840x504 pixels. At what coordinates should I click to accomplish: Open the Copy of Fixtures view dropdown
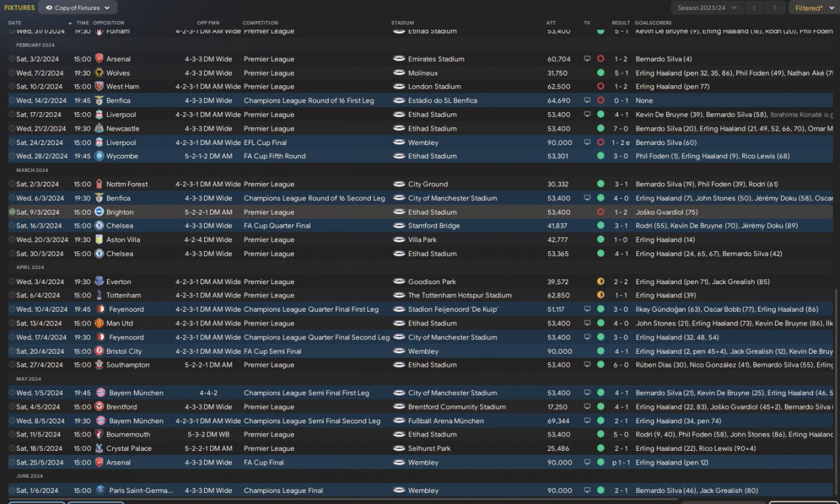coord(78,8)
